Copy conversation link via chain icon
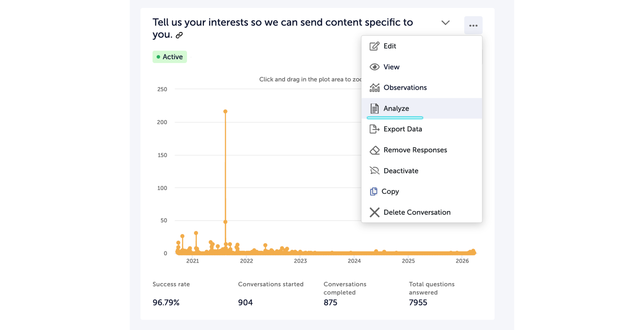Viewport: 644px width, 330px height. click(179, 35)
